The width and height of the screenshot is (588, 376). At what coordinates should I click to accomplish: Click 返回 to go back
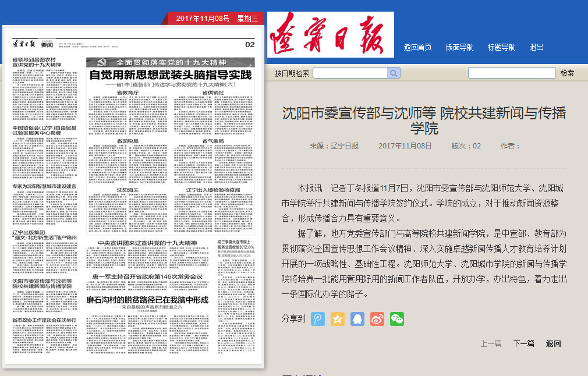coord(554,343)
